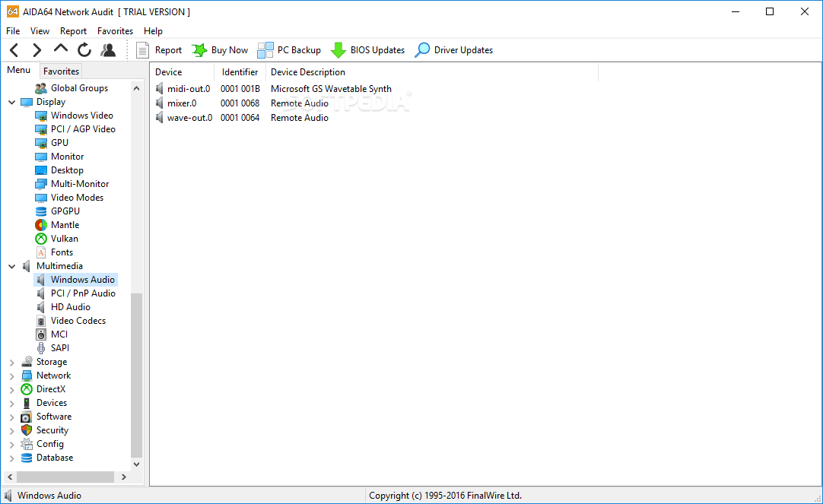
Task: Click horizontal scrollbar right arrow
Action: [124, 477]
